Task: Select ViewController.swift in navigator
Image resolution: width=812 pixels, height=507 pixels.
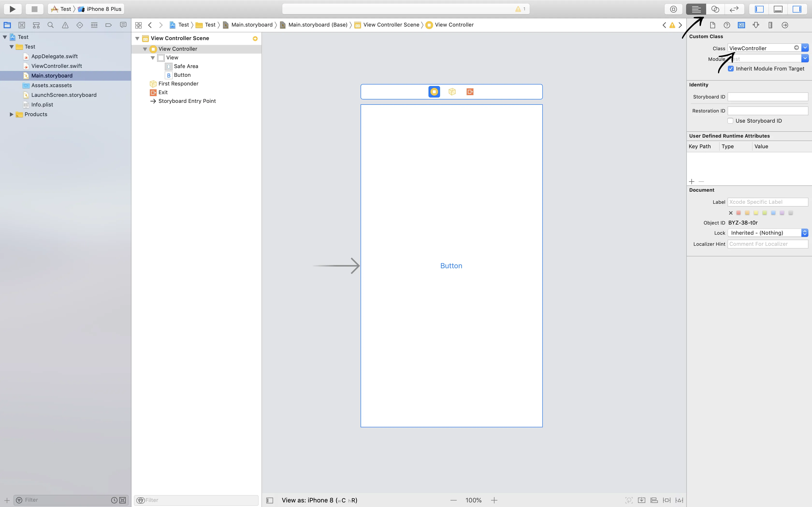Action: pyautogui.click(x=56, y=66)
